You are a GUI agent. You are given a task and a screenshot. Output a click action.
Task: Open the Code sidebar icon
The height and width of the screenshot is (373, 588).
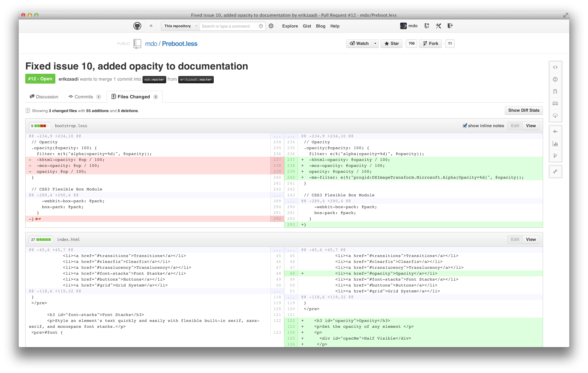[x=555, y=67]
